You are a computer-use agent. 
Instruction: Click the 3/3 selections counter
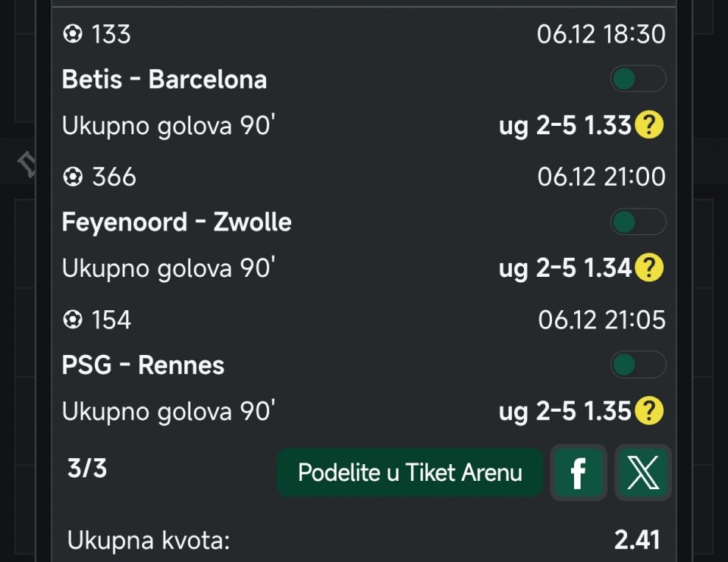[87, 469]
